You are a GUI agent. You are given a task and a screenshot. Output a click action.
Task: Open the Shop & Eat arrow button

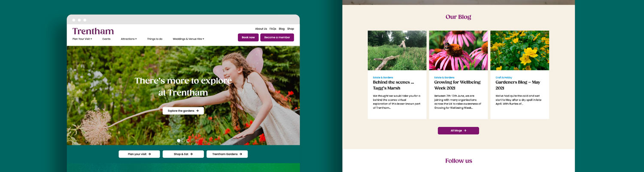tap(183, 154)
